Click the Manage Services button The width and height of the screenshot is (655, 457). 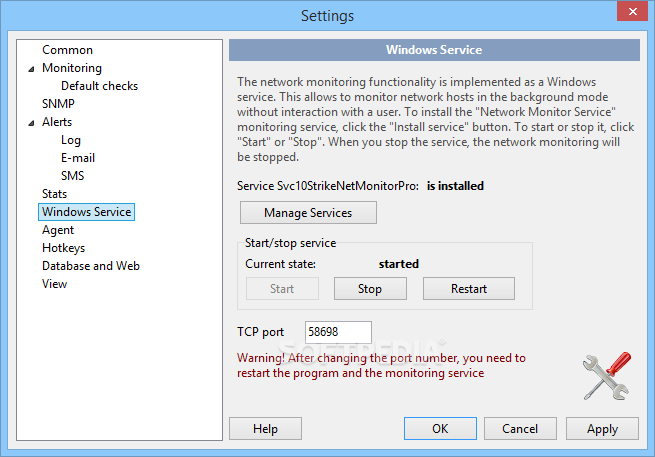click(308, 213)
